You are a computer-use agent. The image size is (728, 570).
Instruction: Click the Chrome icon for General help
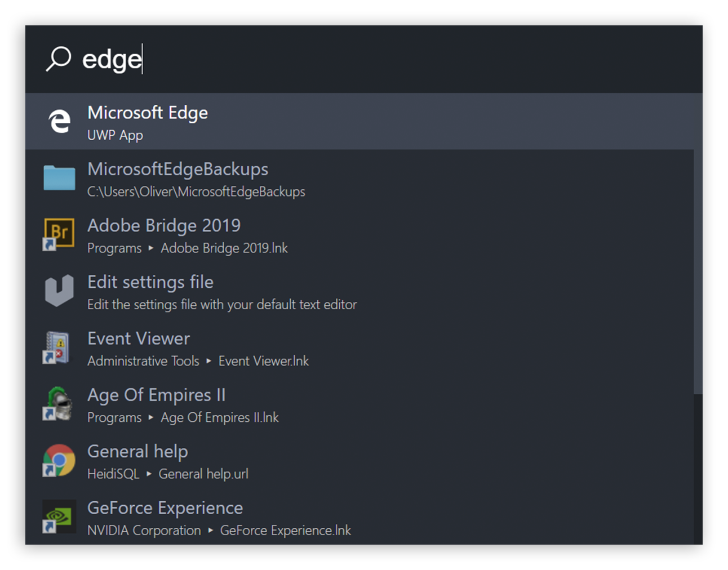coord(59,460)
